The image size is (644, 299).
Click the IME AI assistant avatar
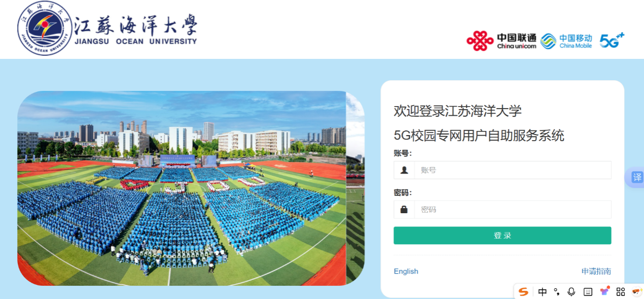coord(636,291)
